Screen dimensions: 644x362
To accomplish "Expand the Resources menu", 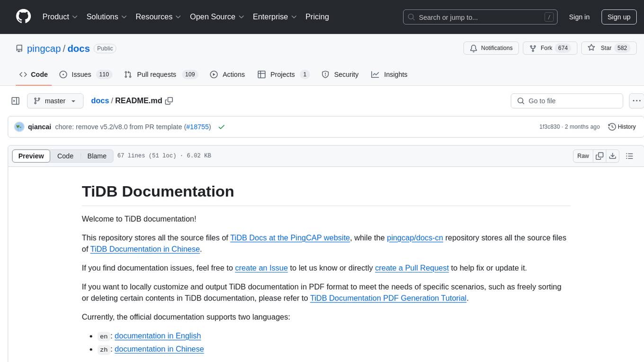I will point(158,17).
